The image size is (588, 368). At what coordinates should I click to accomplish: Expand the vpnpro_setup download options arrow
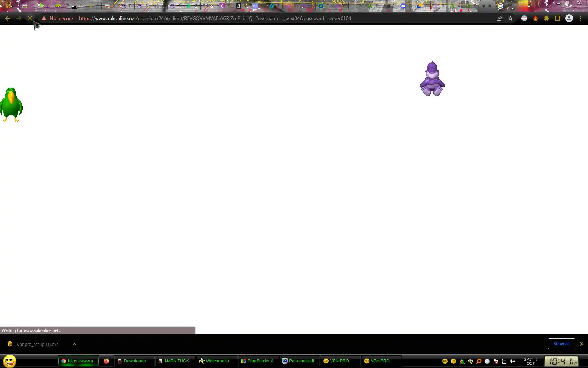[x=75, y=344]
